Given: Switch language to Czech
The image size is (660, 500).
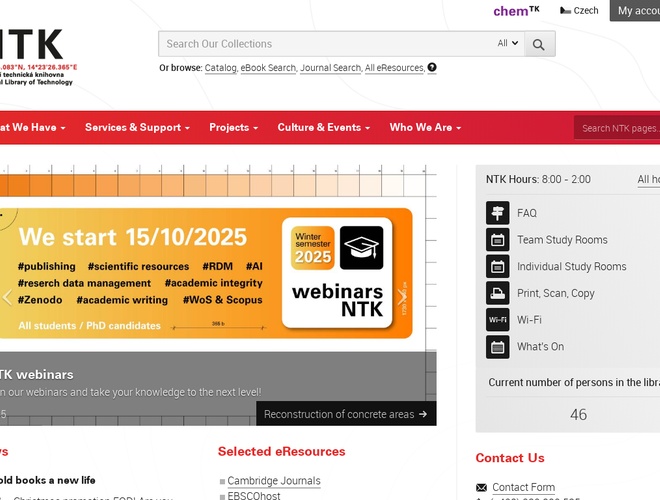Looking at the screenshot, I should pos(579,11).
